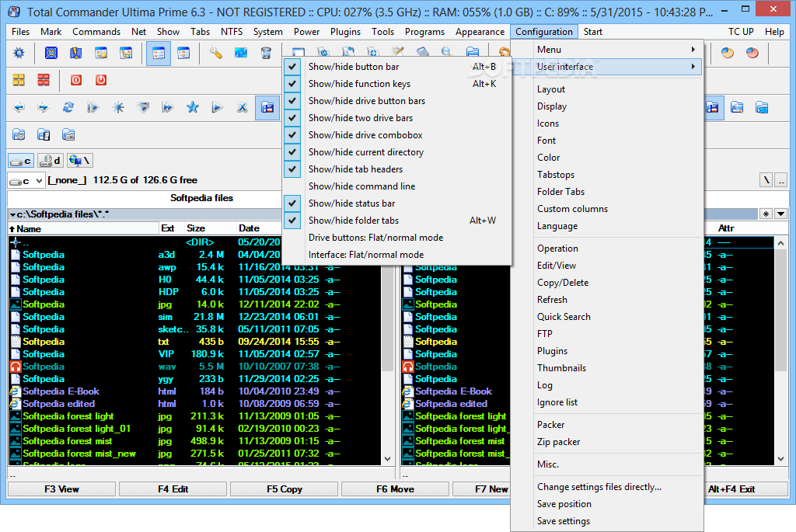The height and width of the screenshot is (532, 796).
Task: Click the highlighted folder-with-disk icon left toolbar
Action: pyautogui.click(x=267, y=107)
